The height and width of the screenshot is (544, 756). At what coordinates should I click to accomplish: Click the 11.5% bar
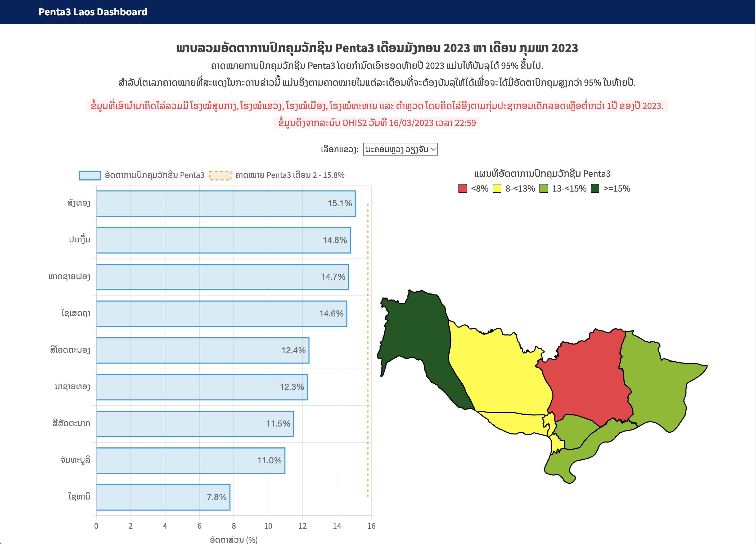(x=195, y=424)
